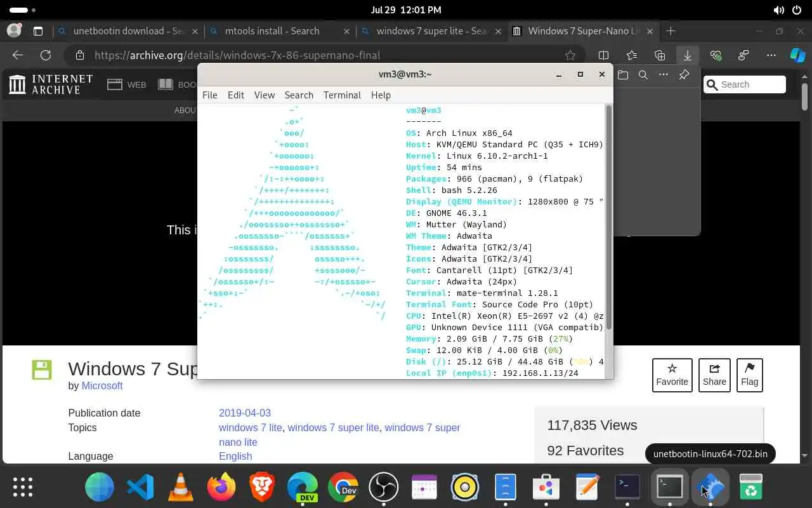Image resolution: width=812 pixels, height=508 pixels.
Task: Open the 2019-04-03 publication date link
Action: pos(245,413)
